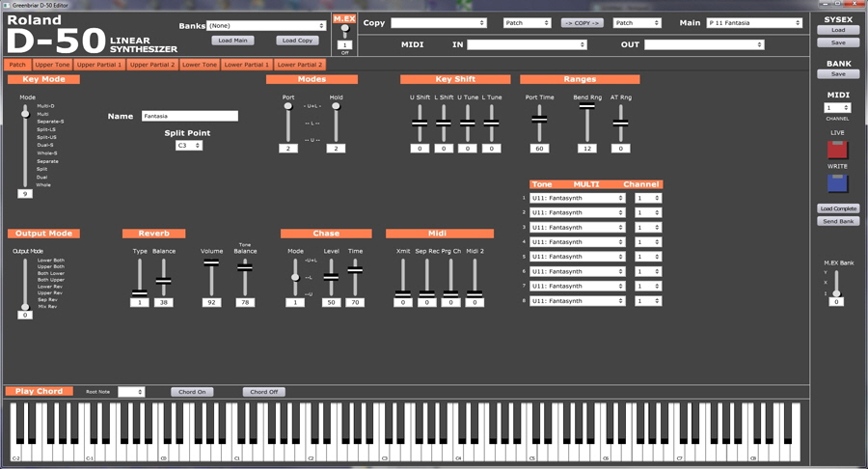
Task: Click the BANK Save button
Action: (838, 74)
